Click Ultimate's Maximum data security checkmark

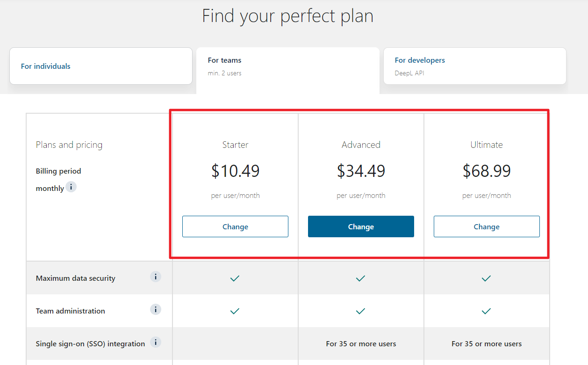pyautogui.click(x=486, y=278)
